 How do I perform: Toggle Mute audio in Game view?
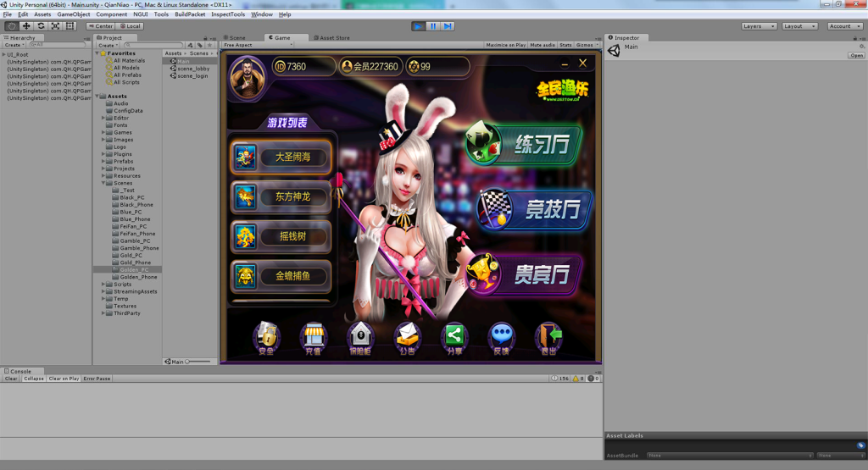(542, 45)
